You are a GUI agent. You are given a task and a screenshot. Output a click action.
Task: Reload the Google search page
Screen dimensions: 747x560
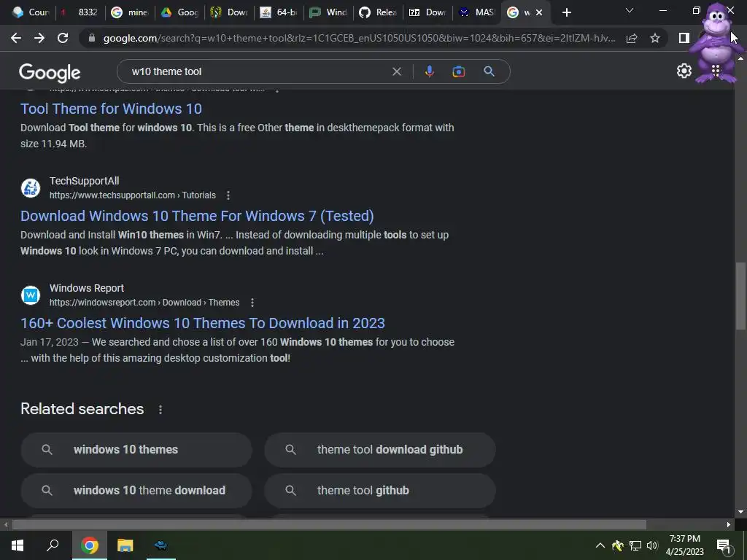63,38
